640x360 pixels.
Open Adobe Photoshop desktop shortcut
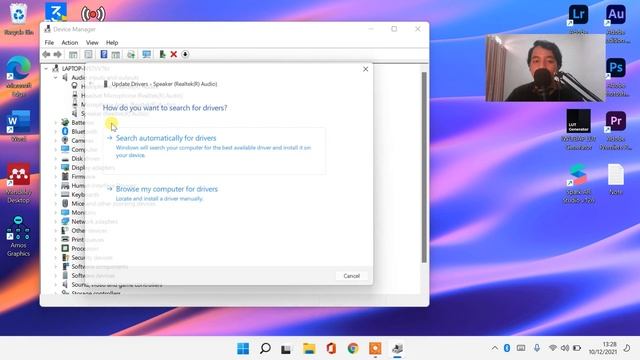click(x=616, y=77)
